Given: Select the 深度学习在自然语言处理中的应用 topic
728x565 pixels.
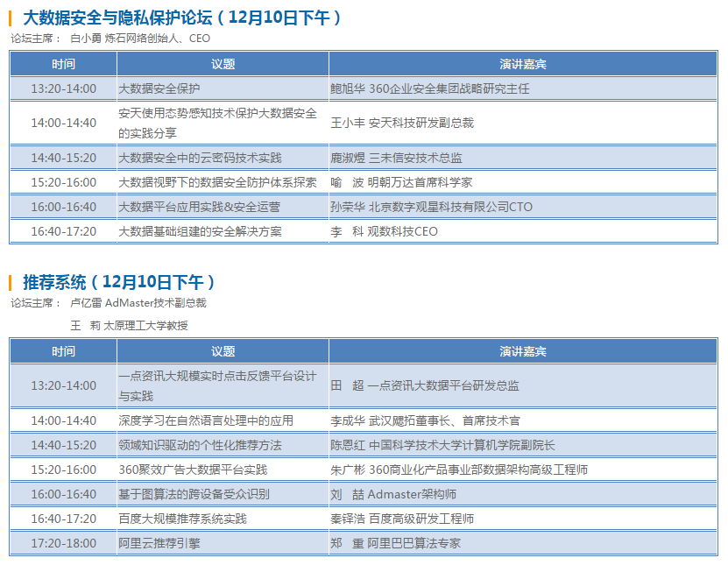Looking at the screenshot, I should click(206, 420).
